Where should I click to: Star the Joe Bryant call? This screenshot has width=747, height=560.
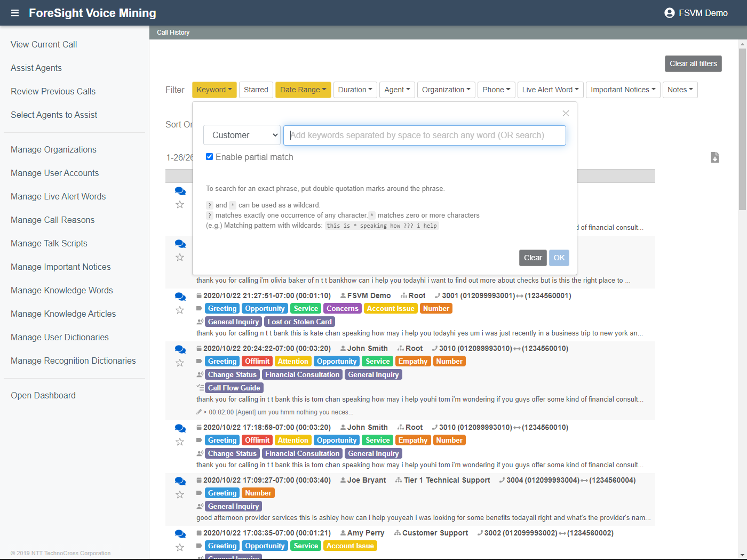(180, 494)
